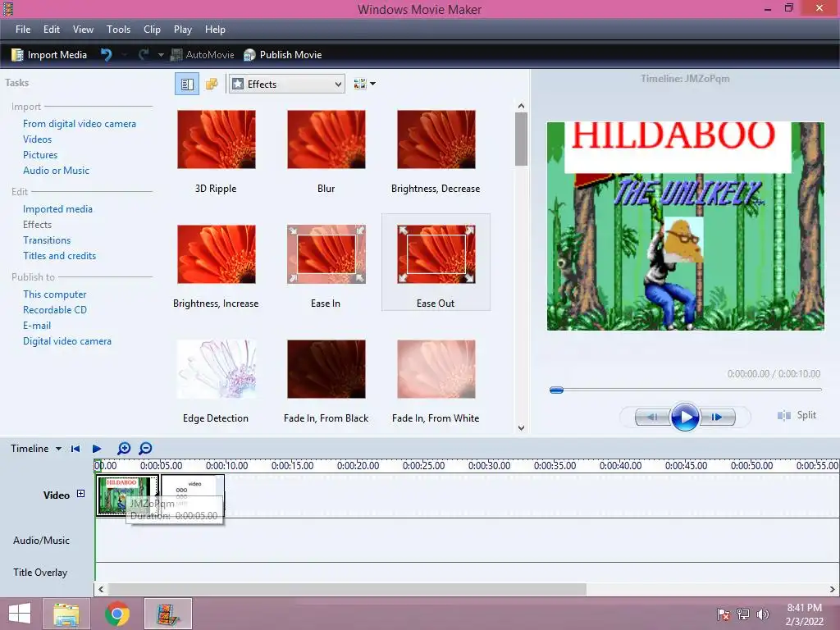Screen dimensions: 840x630
Task: Zoom in on the timeline
Action: pos(124,449)
